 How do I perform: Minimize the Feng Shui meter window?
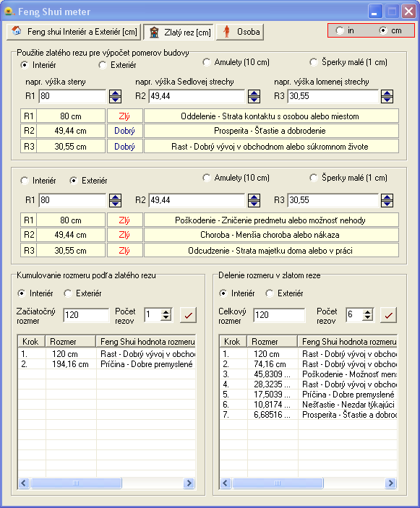point(375,12)
